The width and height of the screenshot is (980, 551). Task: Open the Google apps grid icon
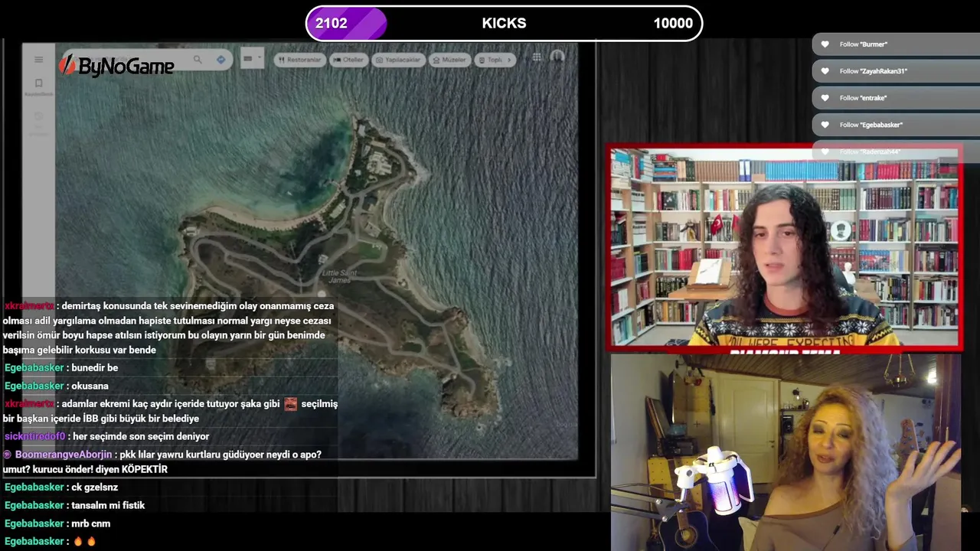(537, 57)
